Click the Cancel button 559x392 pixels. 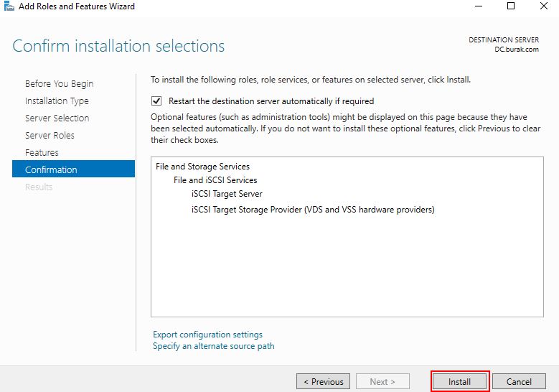(519, 382)
